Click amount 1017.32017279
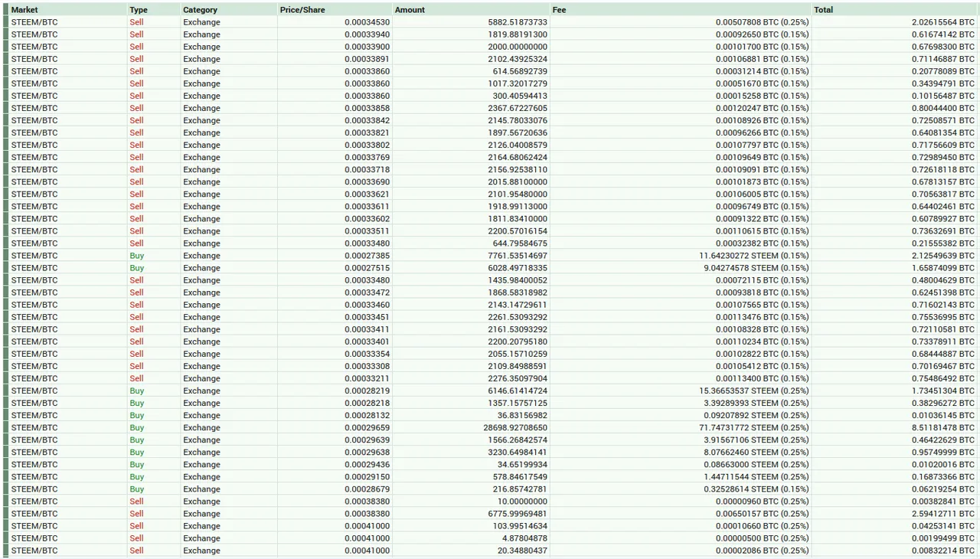 [x=518, y=83]
